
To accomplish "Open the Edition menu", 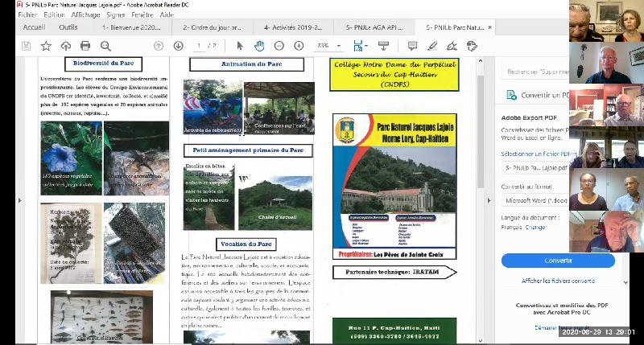I will point(54,14).
